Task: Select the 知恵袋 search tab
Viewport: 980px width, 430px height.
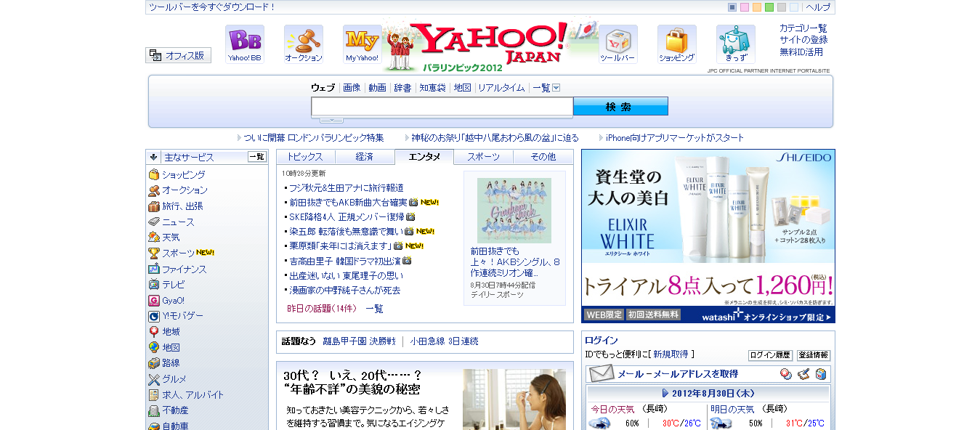Action: coord(432,88)
